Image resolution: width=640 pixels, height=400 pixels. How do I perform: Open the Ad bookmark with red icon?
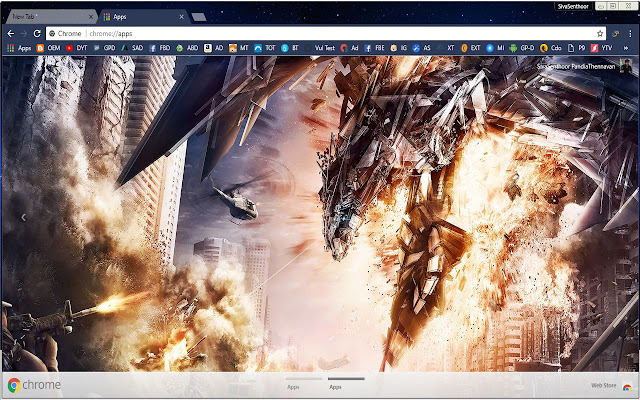pos(349,48)
